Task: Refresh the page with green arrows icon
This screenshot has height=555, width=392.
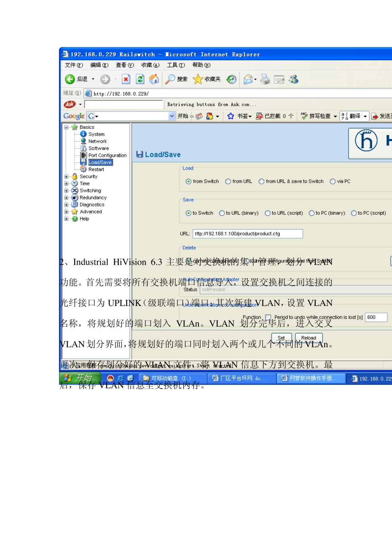Action: (x=140, y=79)
